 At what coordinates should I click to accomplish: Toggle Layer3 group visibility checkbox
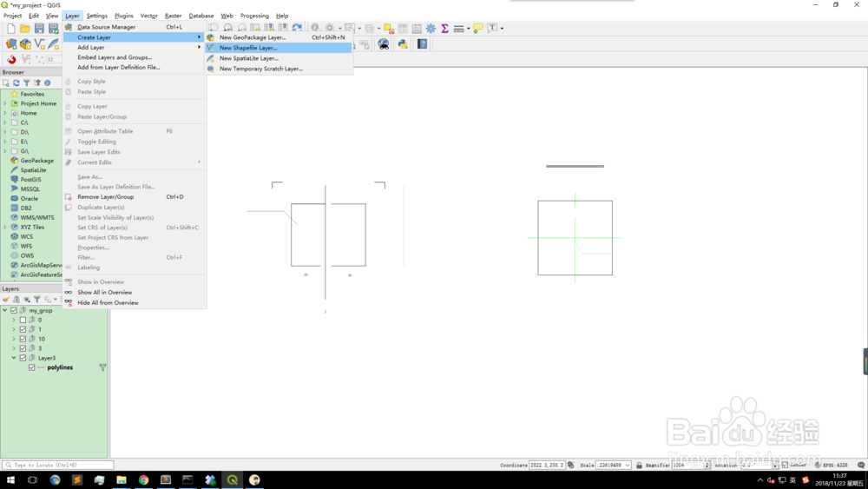click(23, 358)
